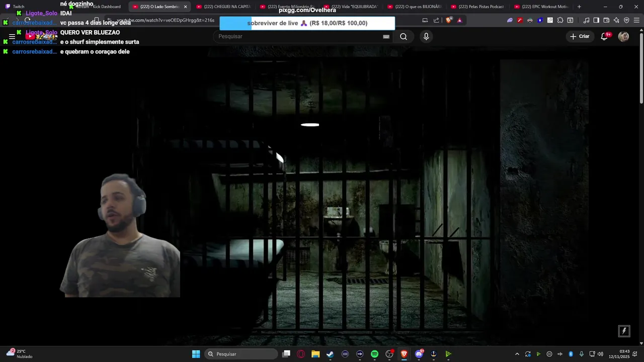The height and width of the screenshot is (362, 644).
Task: Open the Leo AI sparkle icon
Action: tap(616, 20)
